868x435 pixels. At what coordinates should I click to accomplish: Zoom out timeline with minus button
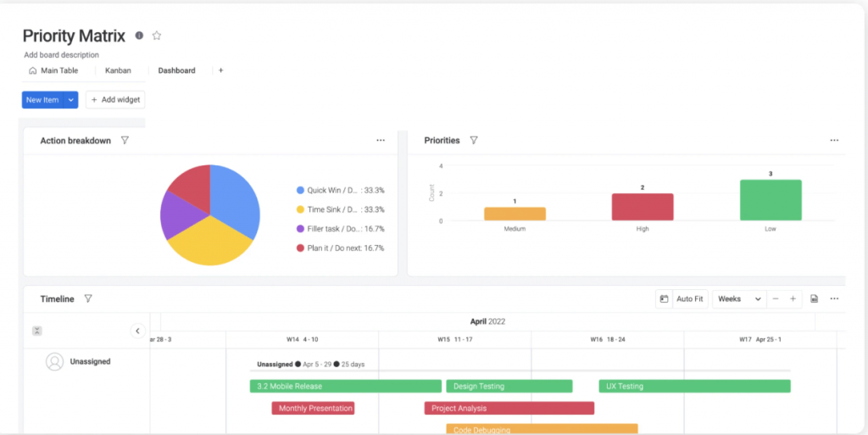(x=776, y=298)
